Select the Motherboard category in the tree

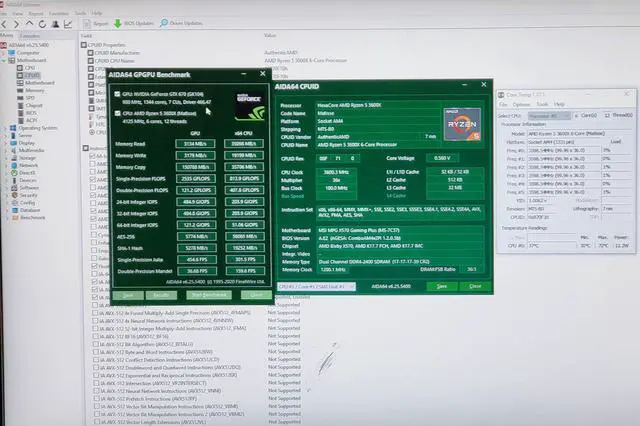tap(31, 60)
